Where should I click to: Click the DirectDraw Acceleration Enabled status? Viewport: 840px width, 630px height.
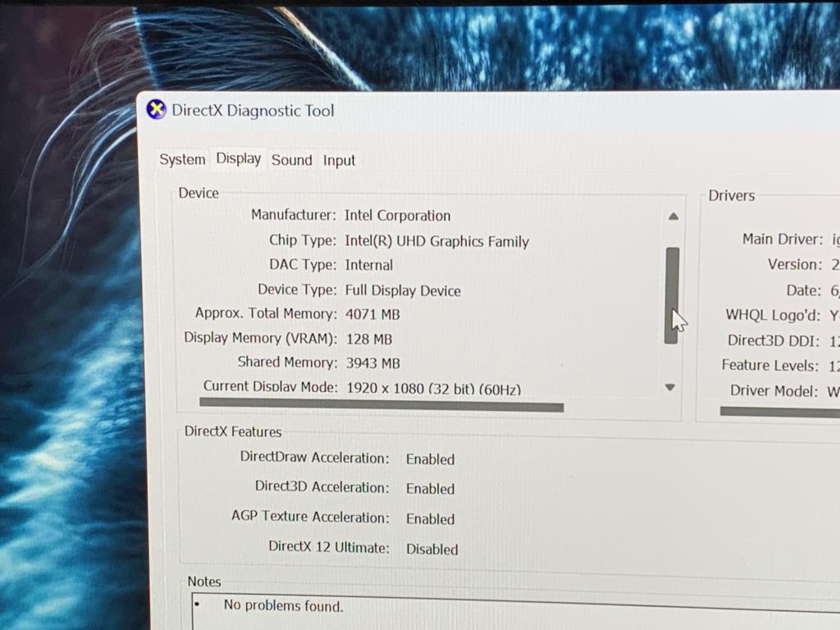pyautogui.click(x=430, y=459)
